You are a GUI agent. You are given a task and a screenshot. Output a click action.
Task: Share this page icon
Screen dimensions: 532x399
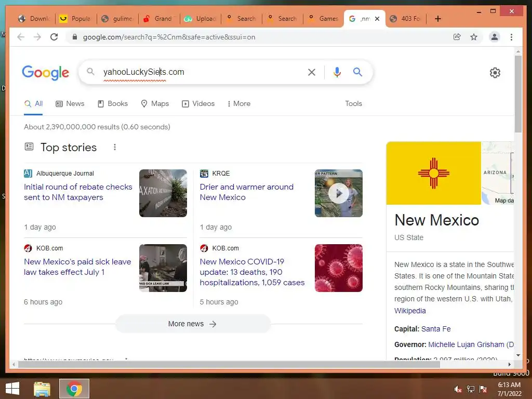click(457, 37)
